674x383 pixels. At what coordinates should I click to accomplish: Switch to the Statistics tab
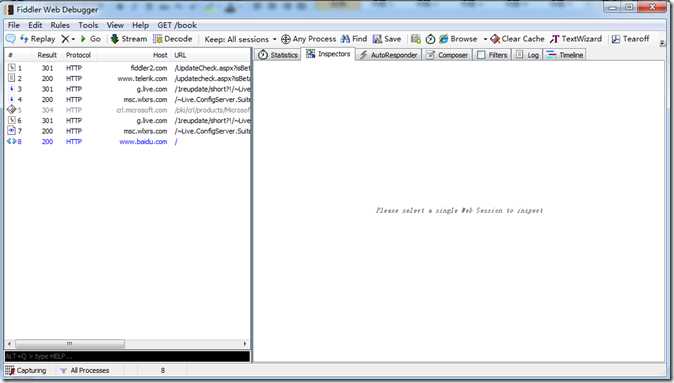pos(278,55)
